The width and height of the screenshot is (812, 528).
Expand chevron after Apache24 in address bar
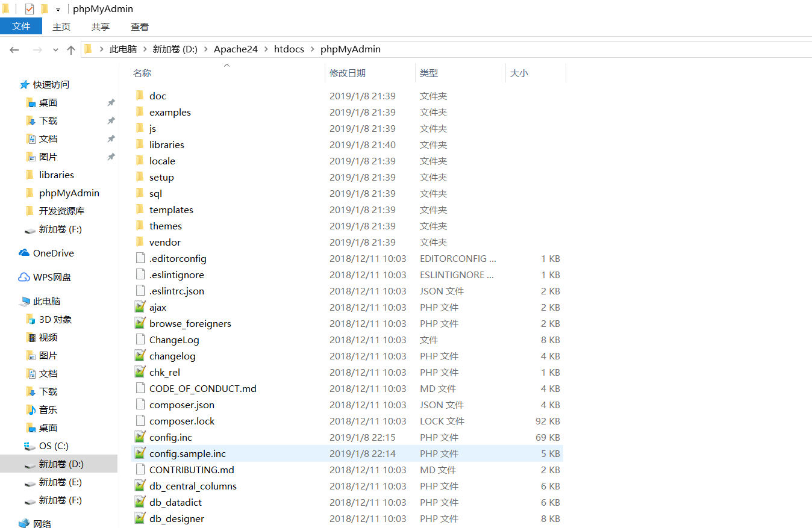click(266, 49)
